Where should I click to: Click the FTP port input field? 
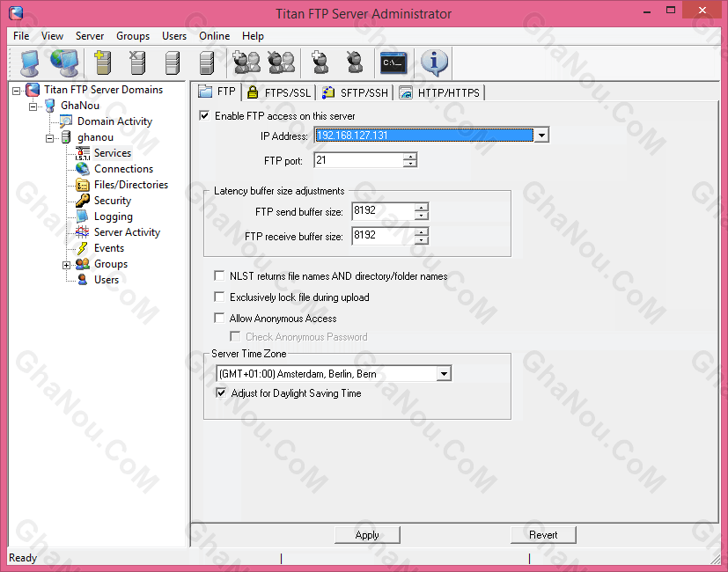pyautogui.click(x=359, y=160)
